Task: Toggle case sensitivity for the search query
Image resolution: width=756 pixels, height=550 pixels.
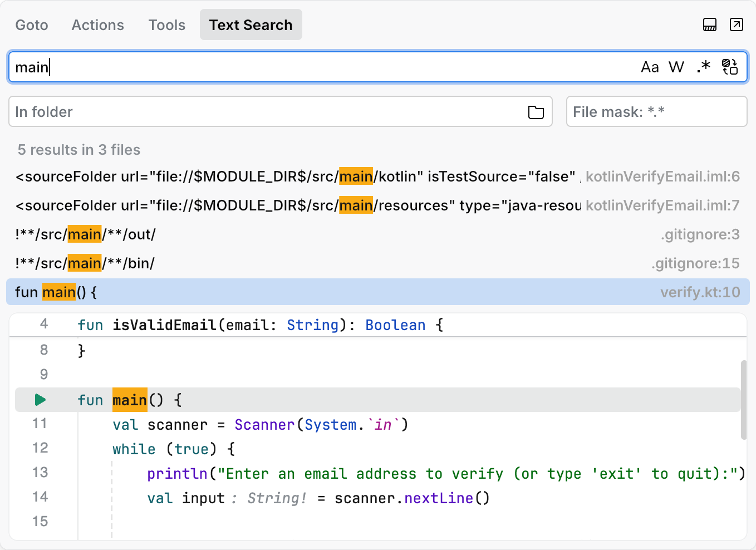Action: point(650,67)
